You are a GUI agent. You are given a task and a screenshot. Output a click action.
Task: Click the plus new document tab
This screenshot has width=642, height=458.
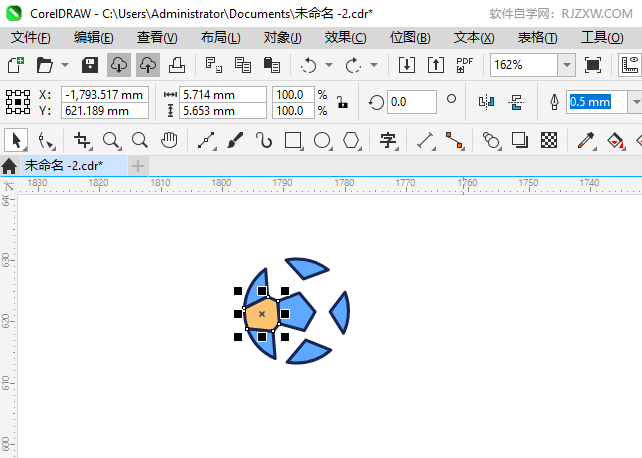click(138, 166)
